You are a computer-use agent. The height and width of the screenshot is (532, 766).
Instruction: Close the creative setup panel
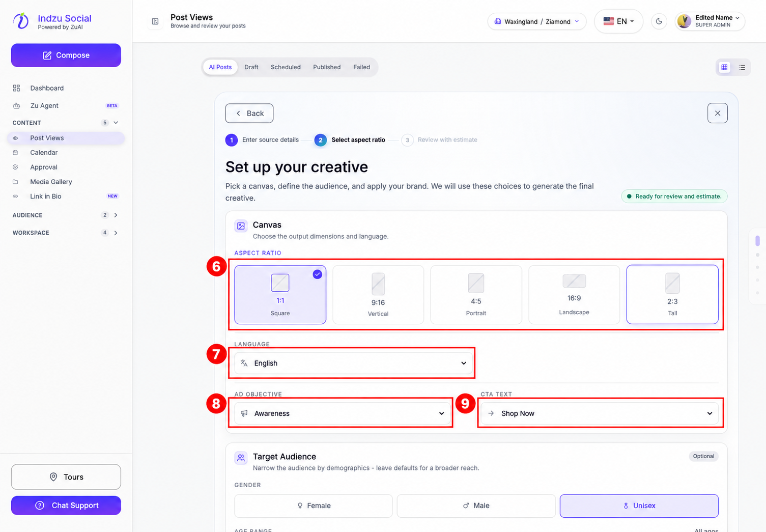click(x=718, y=113)
